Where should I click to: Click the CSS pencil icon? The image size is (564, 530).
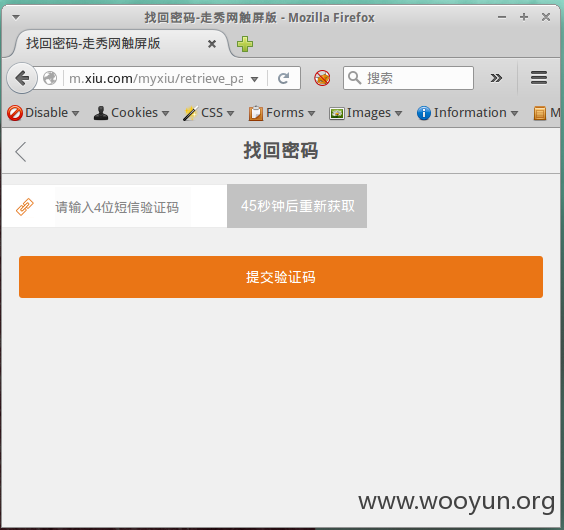(190, 113)
